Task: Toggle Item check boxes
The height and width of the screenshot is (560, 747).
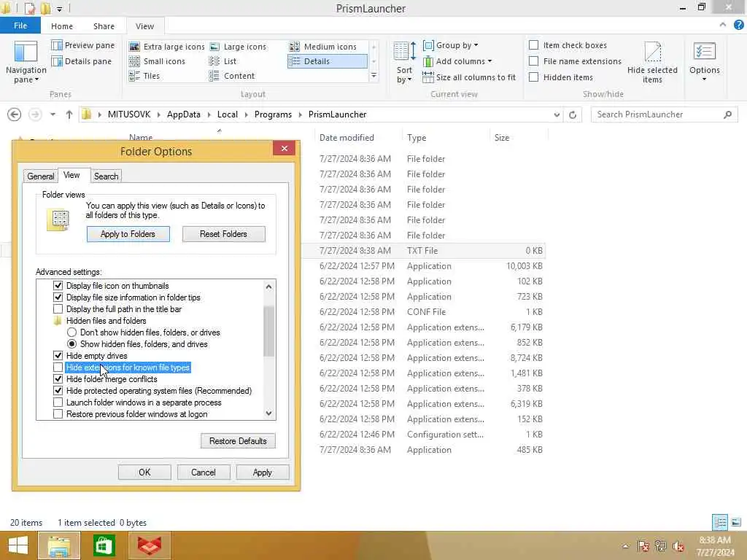Action: [x=533, y=45]
